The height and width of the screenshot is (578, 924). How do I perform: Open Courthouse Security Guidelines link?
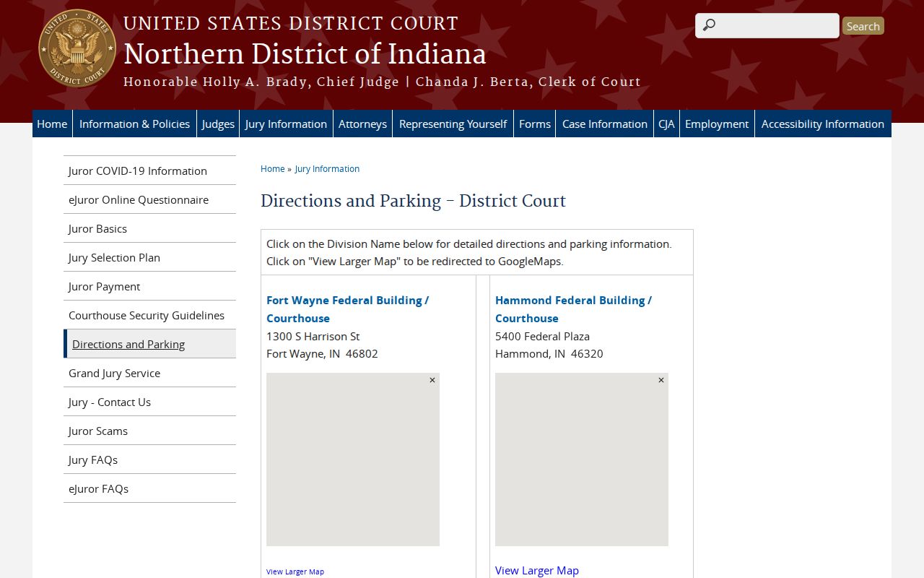point(149,315)
